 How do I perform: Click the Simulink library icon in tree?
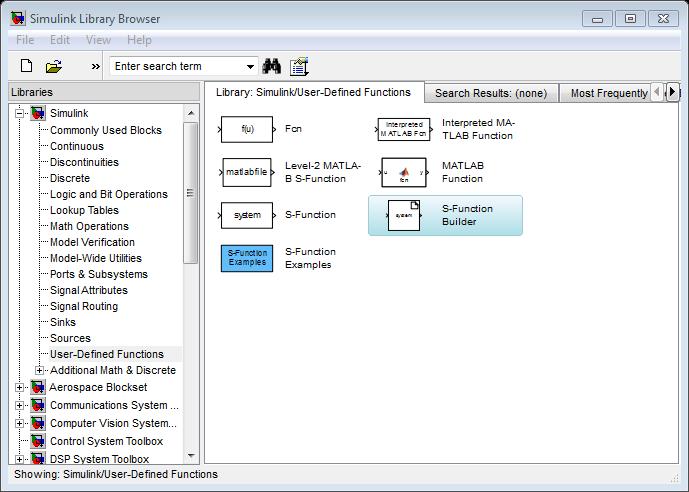click(38, 113)
